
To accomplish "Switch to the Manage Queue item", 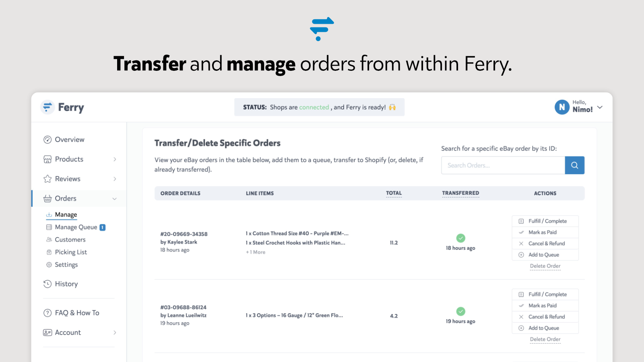I will 76,227.
